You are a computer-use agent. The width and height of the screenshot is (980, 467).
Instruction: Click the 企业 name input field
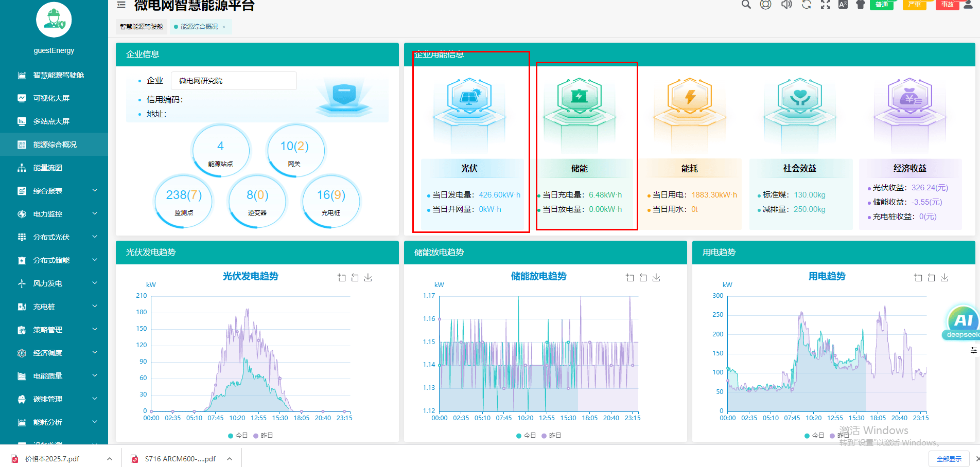click(x=234, y=81)
